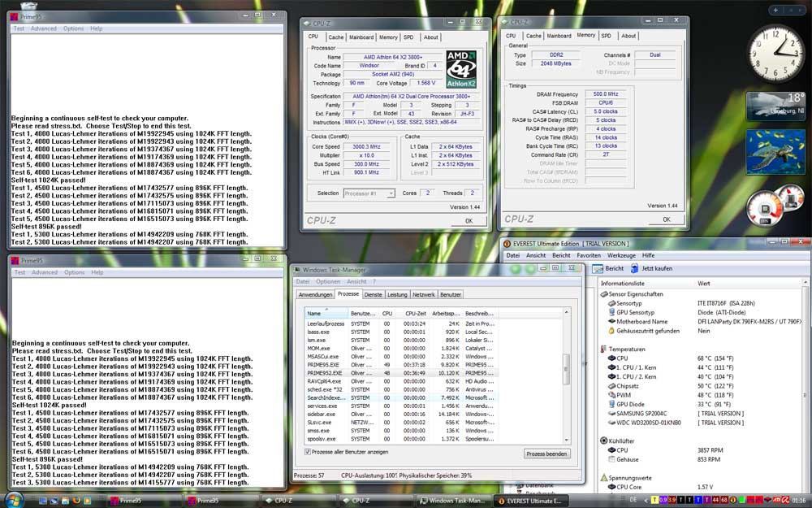Viewport: 812px width, 508px height.
Task: Click the Bericht toolbar icon in EVEREST
Action: [x=597, y=268]
